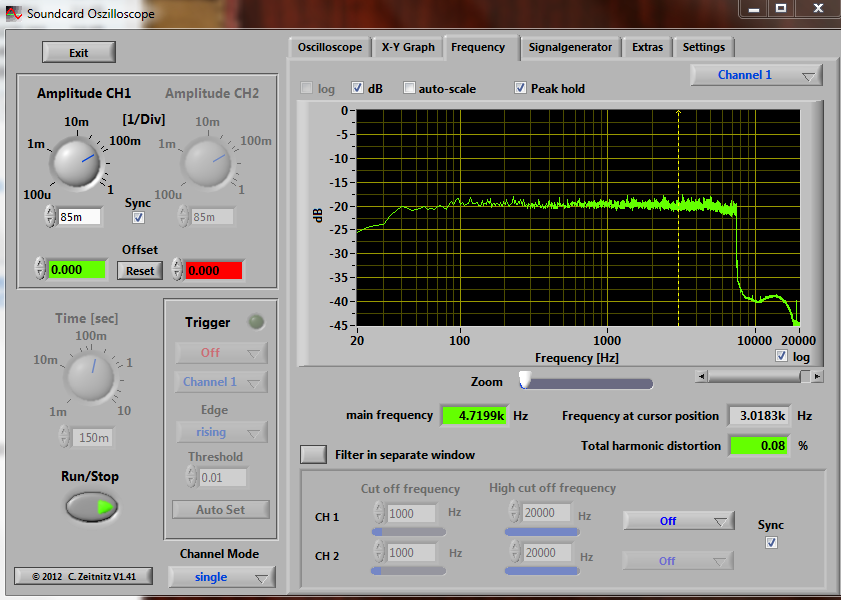
Task: Toggle the Filter in separate window button
Action: [x=314, y=454]
